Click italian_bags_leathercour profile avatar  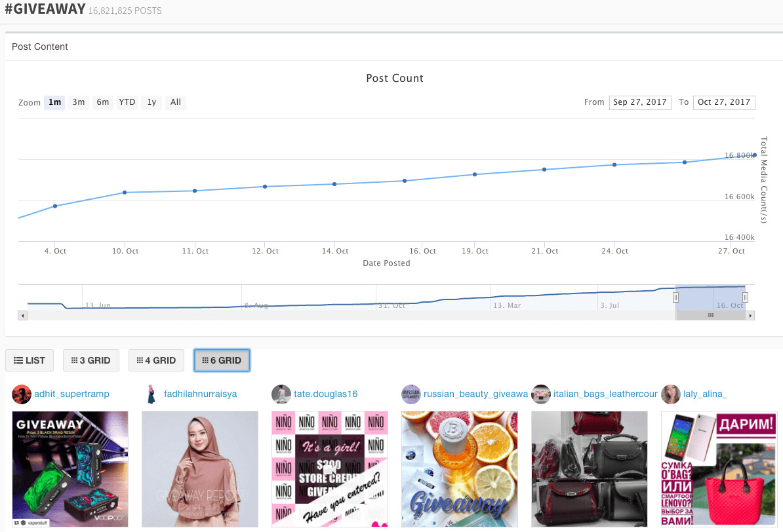[x=541, y=394]
